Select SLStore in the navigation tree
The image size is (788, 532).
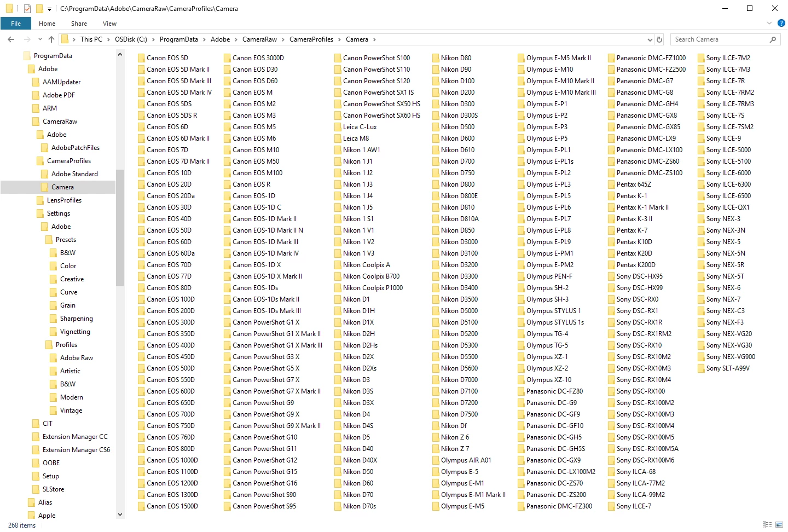click(53, 489)
